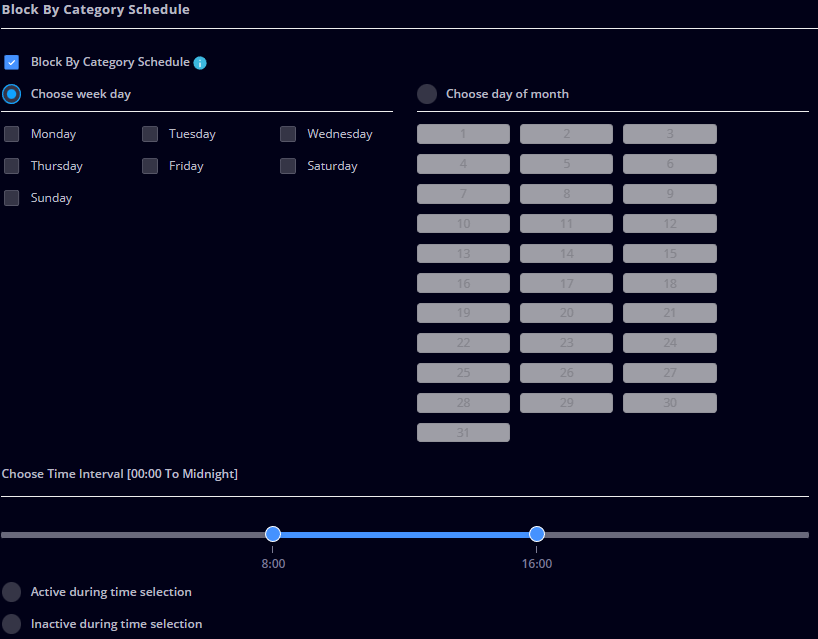The image size is (818, 639).
Task: Choose day 6 button
Action: [x=670, y=164]
